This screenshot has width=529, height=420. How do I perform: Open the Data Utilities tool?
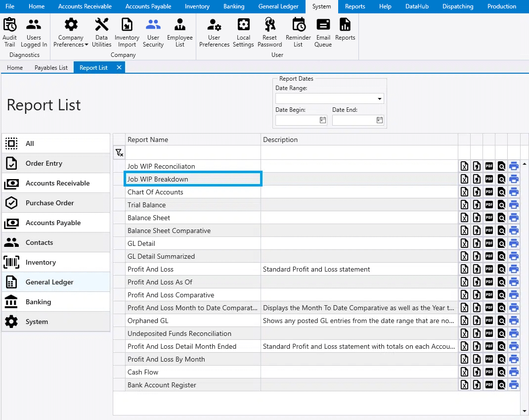point(101,33)
